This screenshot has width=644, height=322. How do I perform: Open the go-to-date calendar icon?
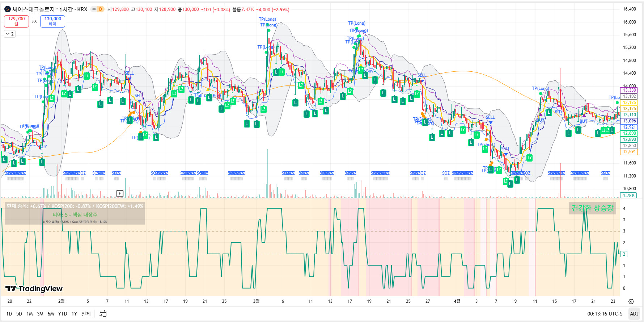[103, 314]
